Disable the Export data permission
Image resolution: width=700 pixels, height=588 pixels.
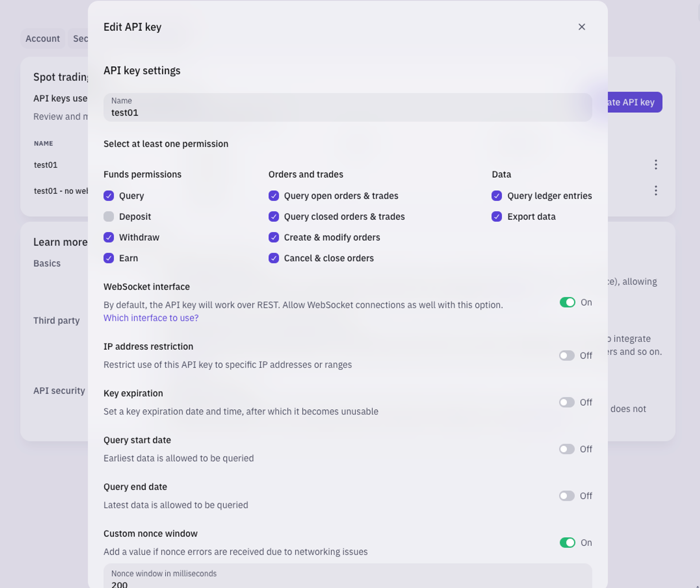pyautogui.click(x=496, y=217)
